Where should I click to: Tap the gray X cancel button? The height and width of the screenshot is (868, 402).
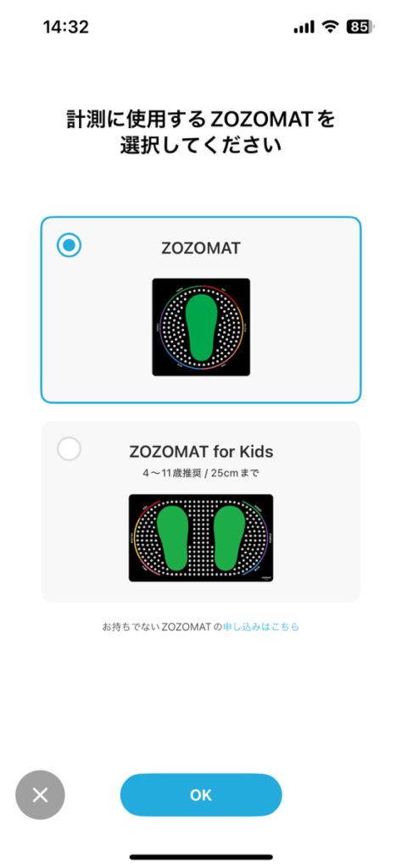pos(40,795)
